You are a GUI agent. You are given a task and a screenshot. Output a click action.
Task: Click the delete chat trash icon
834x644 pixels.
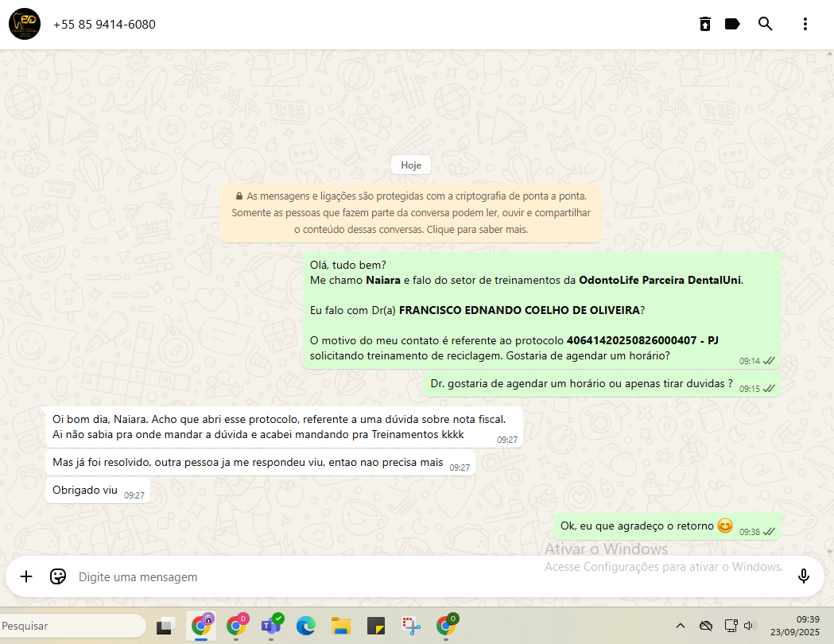click(704, 24)
